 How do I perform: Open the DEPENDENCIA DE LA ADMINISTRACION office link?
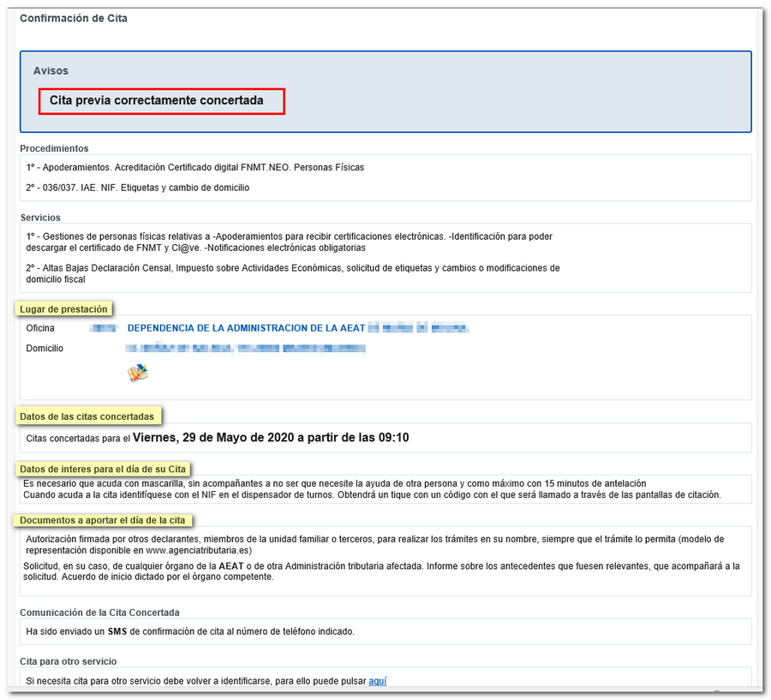[x=246, y=328]
